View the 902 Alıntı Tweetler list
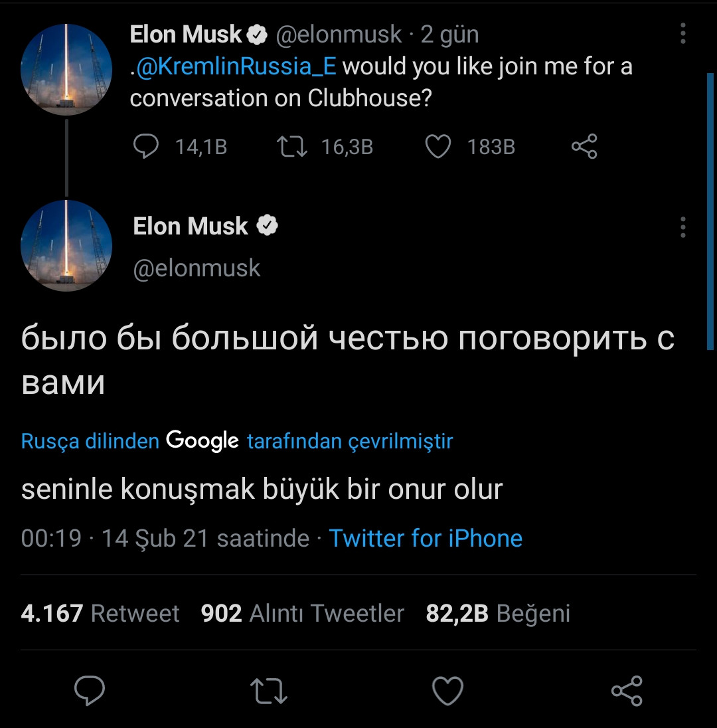The image size is (717, 728). [302, 613]
